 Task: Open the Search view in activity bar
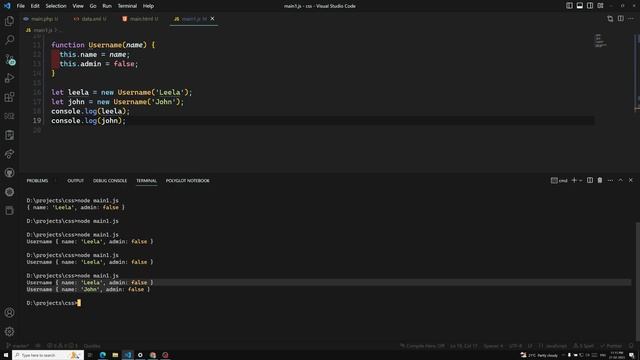pyautogui.click(x=9, y=40)
